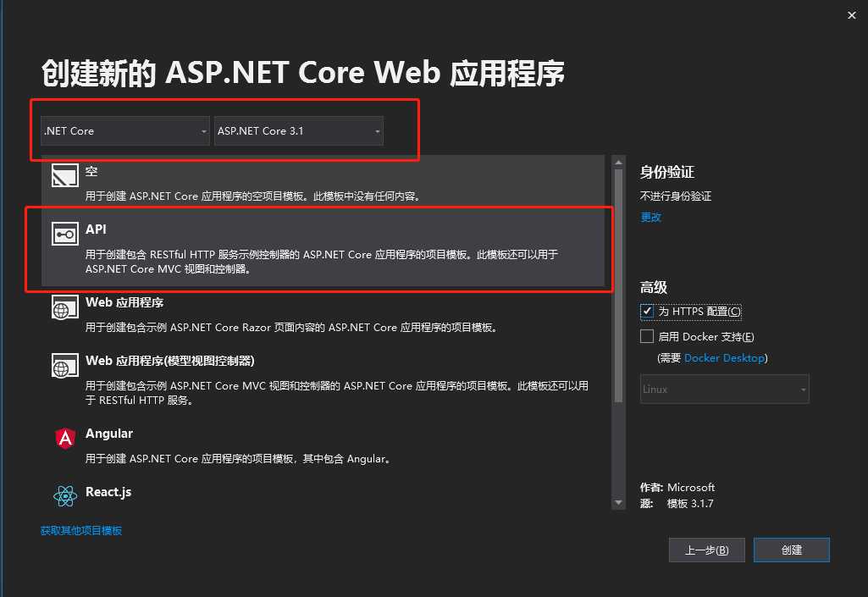Select the 空 template title
868x597 pixels.
click(92, 171)
